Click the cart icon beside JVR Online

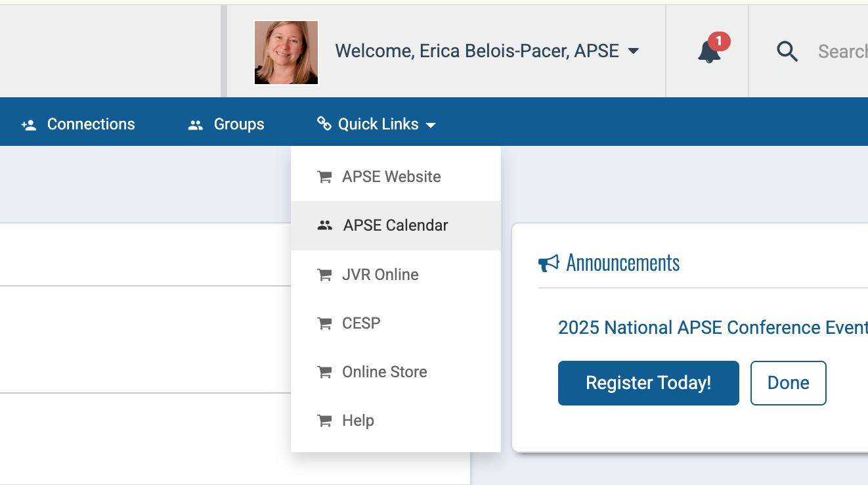point(324,275)
